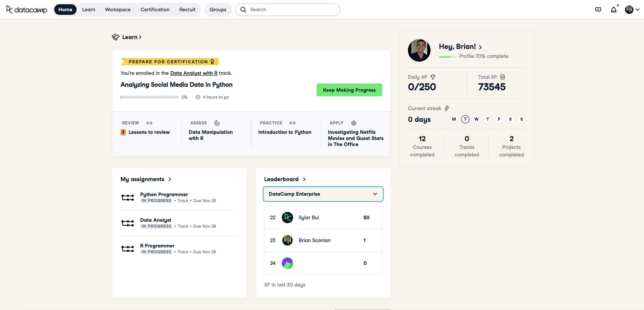The height and width of the screenshot is (310, 644).
Task: Select the Groups menu tab
Action: 217,9
